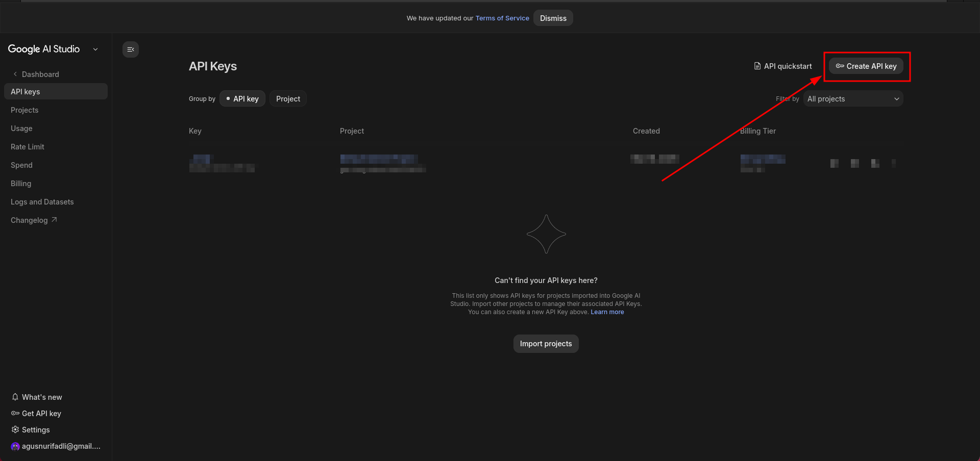This screenshot has height=461, width=980.
Task: Expand the All projects filter dropdown
Action: coord(853,99)
